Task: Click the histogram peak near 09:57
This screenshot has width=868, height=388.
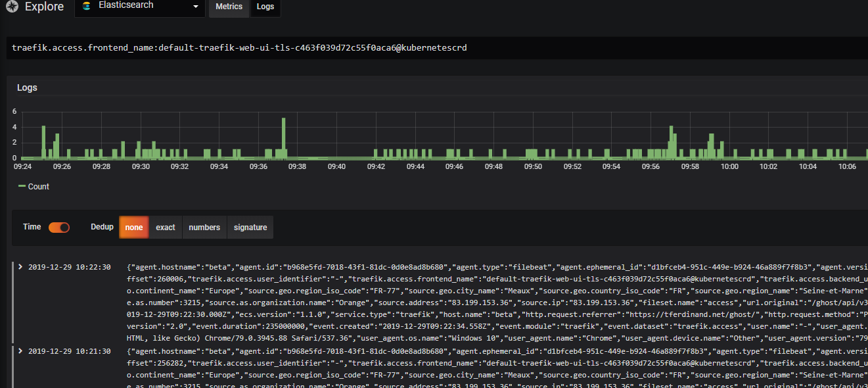Action: click(672, 142)
